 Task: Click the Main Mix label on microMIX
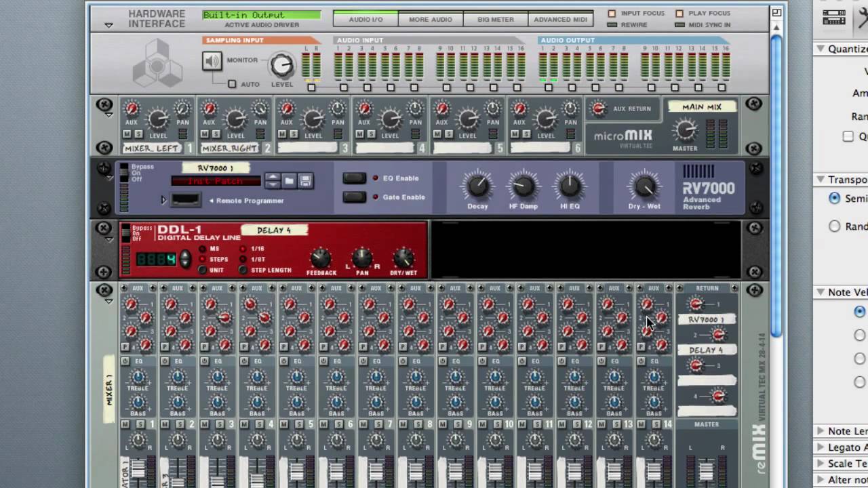pos(702,106)
